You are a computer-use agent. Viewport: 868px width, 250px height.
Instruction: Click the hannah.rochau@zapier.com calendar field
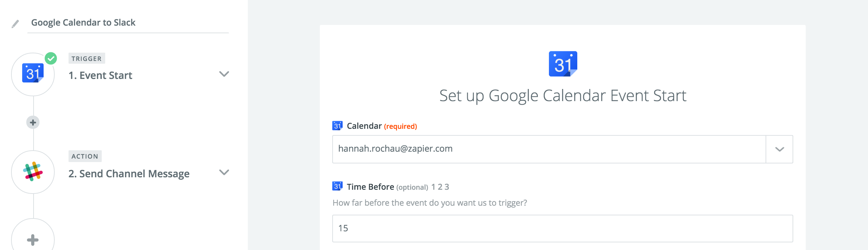549,149
